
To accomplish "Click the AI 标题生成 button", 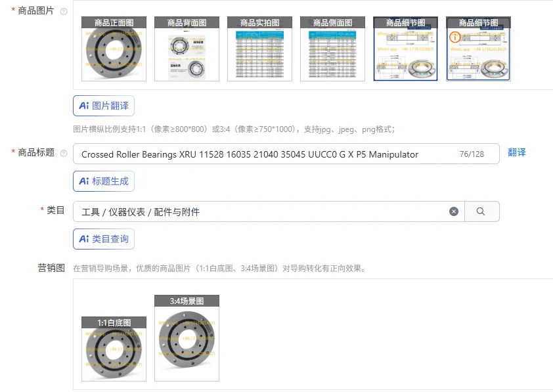I will [x=104, y=181].
